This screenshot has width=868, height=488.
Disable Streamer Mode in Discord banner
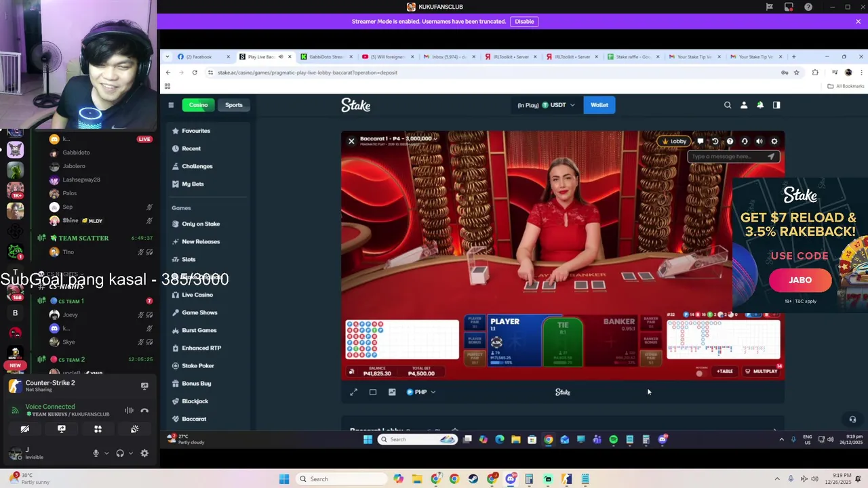[x=524, y=21]
